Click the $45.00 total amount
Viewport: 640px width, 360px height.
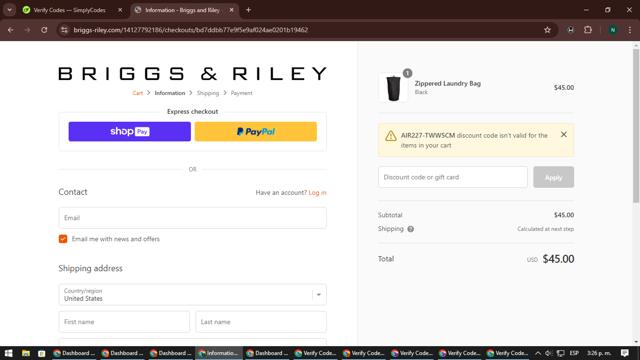pos(558,259)
